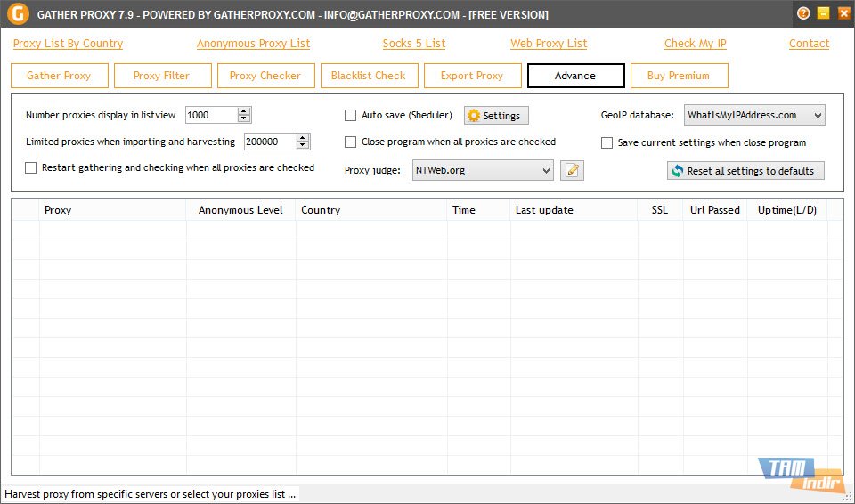Sort by the Proxy column header
This screenshot has width=855, height=504.
pos(112,210)
